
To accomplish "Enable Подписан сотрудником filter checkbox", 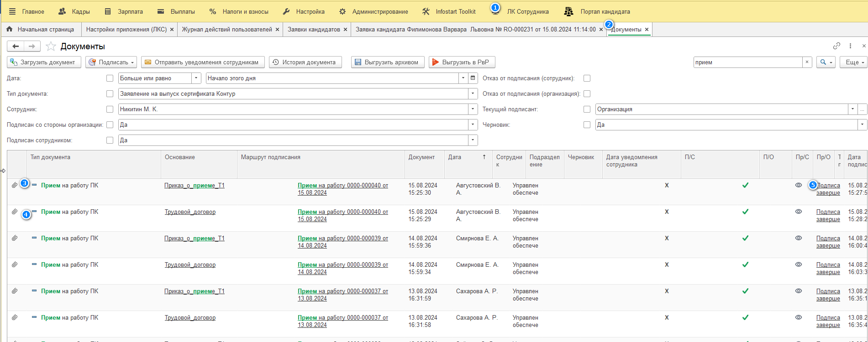I will (x=110, y=140).
